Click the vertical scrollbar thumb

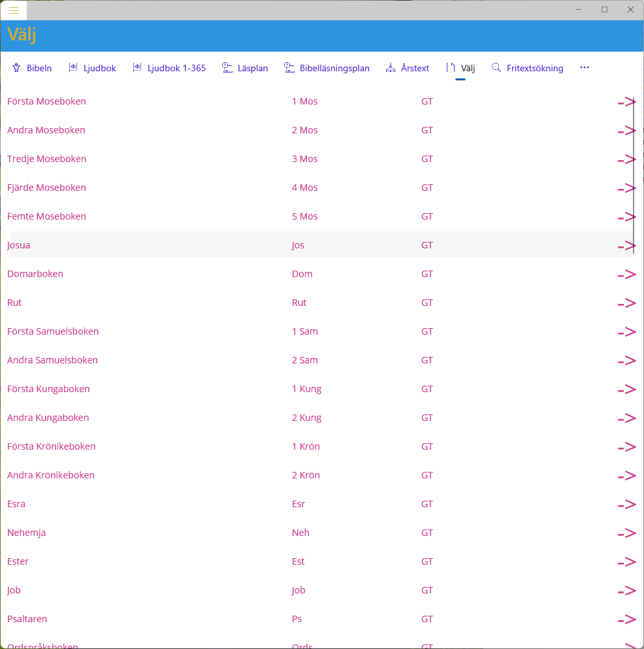tap(634, 176)
